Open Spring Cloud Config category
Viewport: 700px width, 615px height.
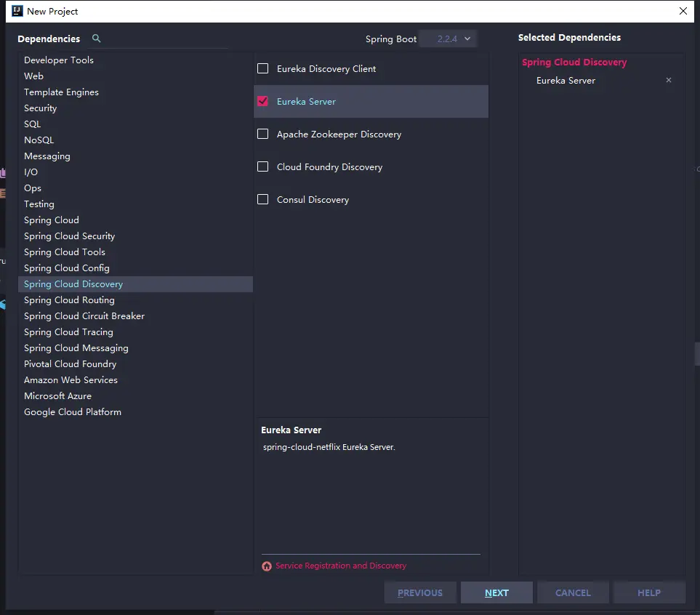(x=136, y=268)
